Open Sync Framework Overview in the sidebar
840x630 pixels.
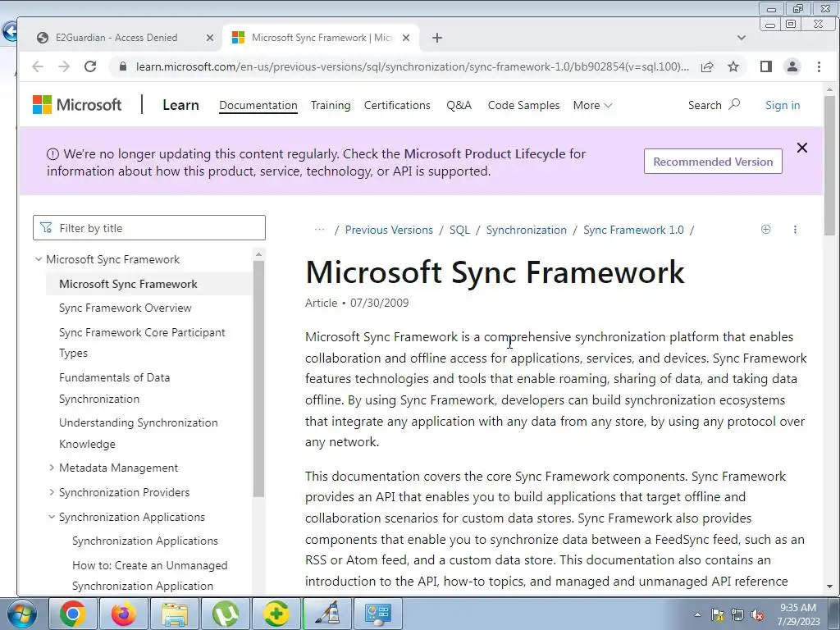point(125,308)
